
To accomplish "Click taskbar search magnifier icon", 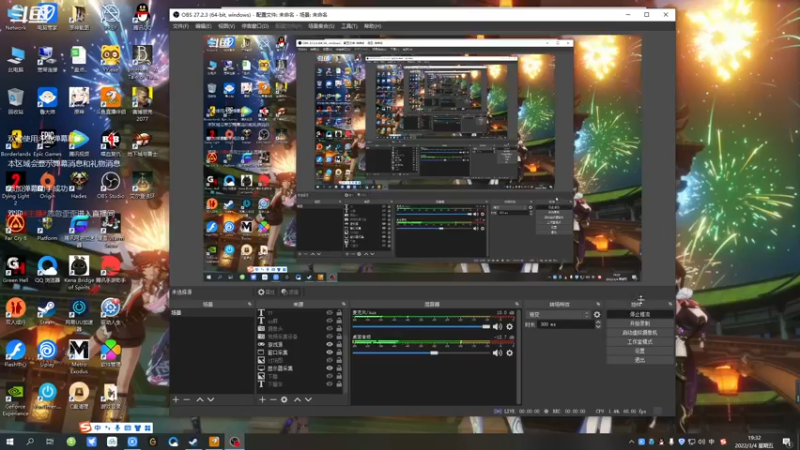I will (30, 442).
